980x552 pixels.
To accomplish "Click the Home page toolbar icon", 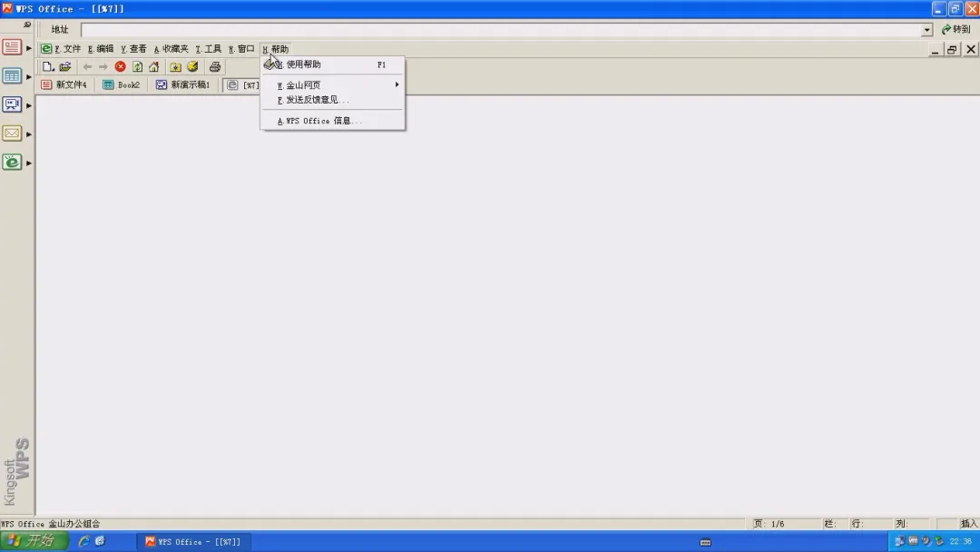I will coord(153,67).
